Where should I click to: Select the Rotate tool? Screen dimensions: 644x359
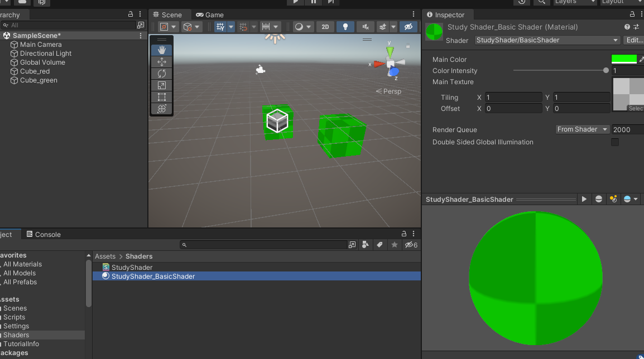click(162, 74)
